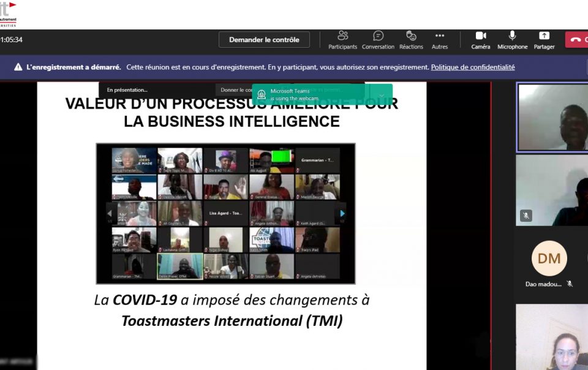Open the Autres options menu
This screenshot has height=370, width=588.
pos(440,40)
